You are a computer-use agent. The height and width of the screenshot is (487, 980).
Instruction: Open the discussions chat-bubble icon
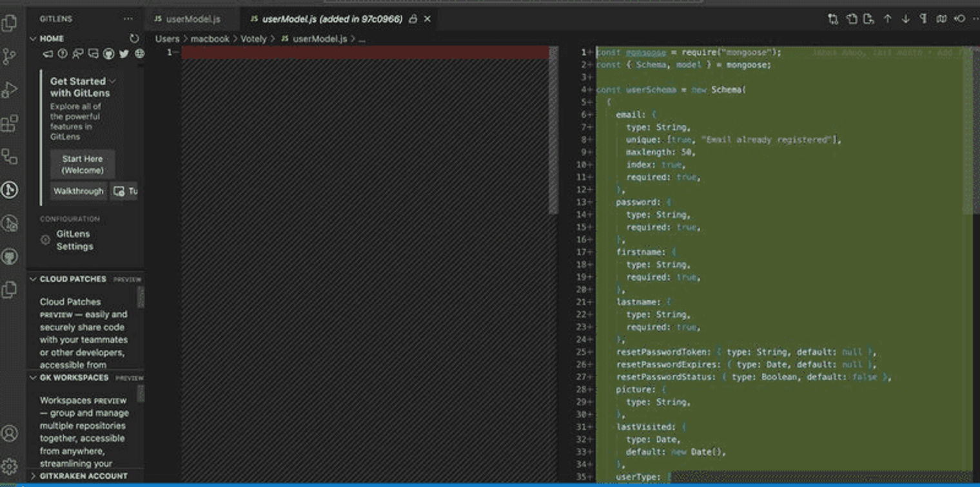point(93,54)
